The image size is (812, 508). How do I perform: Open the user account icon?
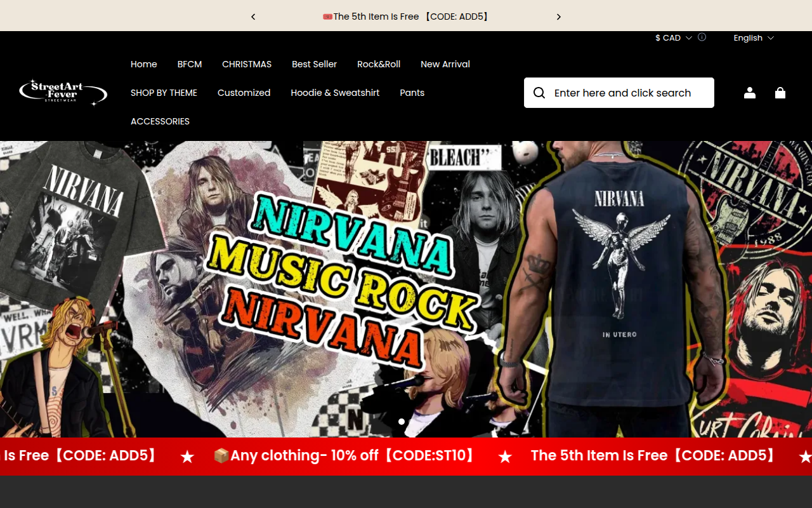click(750, 93)
